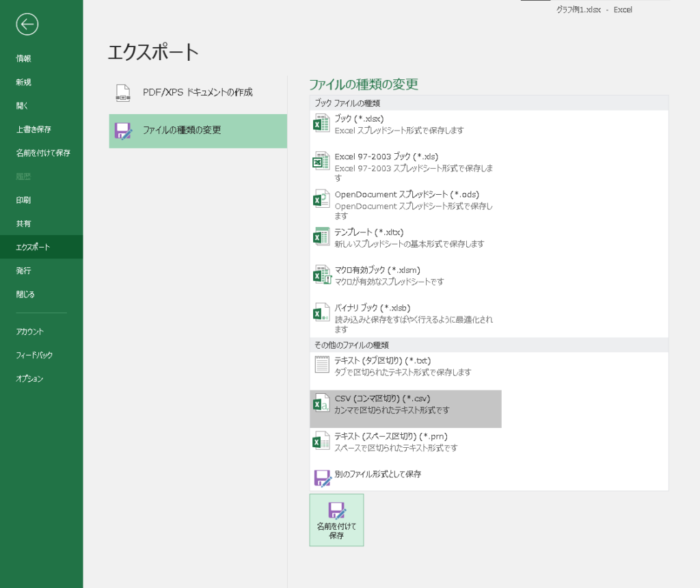Choose 名前を付けて保存 in the left sidebar
The width and height of the screenshot is (700, 588).
pos(43,153)
